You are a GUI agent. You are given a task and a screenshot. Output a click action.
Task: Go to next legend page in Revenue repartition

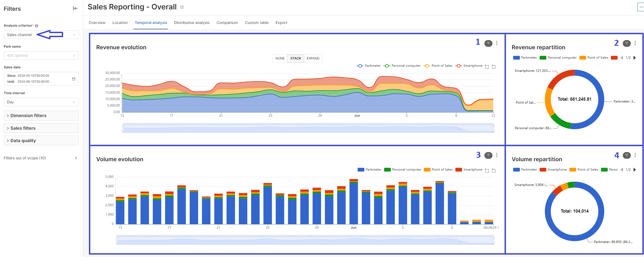click(x=635, y=58)
